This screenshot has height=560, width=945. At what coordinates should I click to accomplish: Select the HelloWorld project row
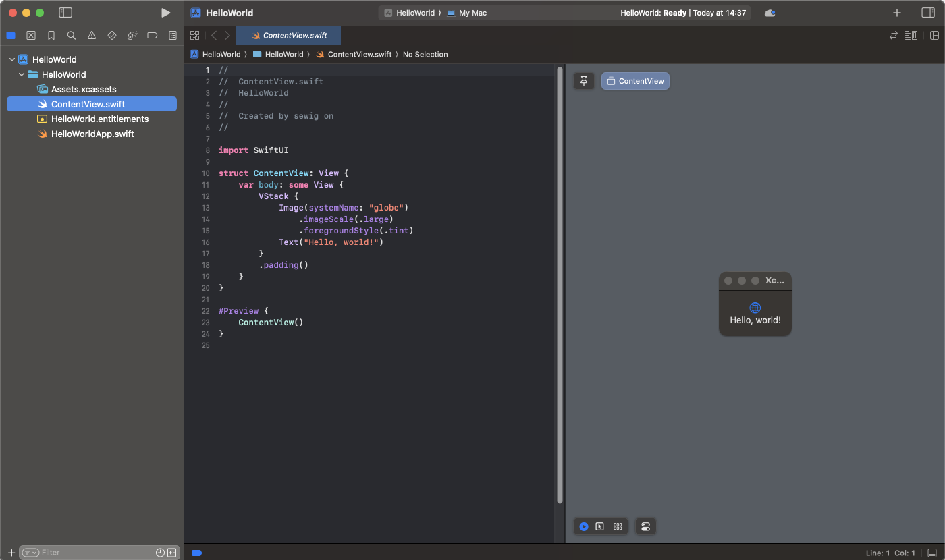pos(92,59)
